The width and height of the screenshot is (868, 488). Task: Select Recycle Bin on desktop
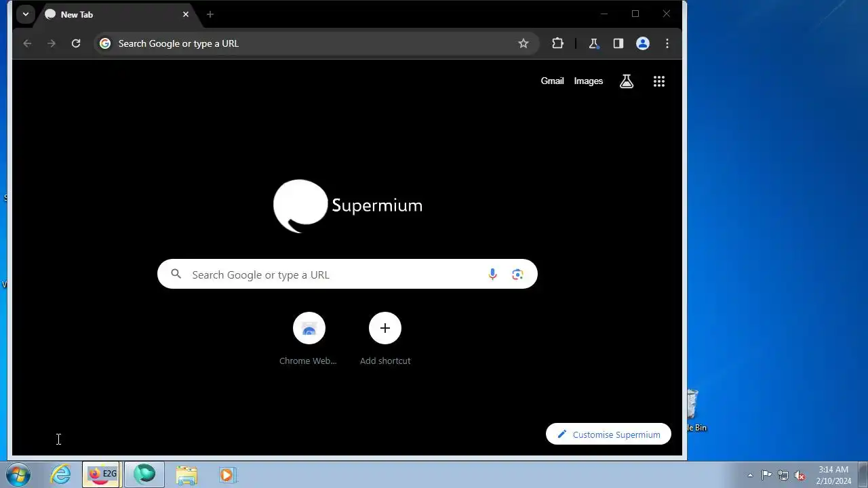[x=694, y=411]
